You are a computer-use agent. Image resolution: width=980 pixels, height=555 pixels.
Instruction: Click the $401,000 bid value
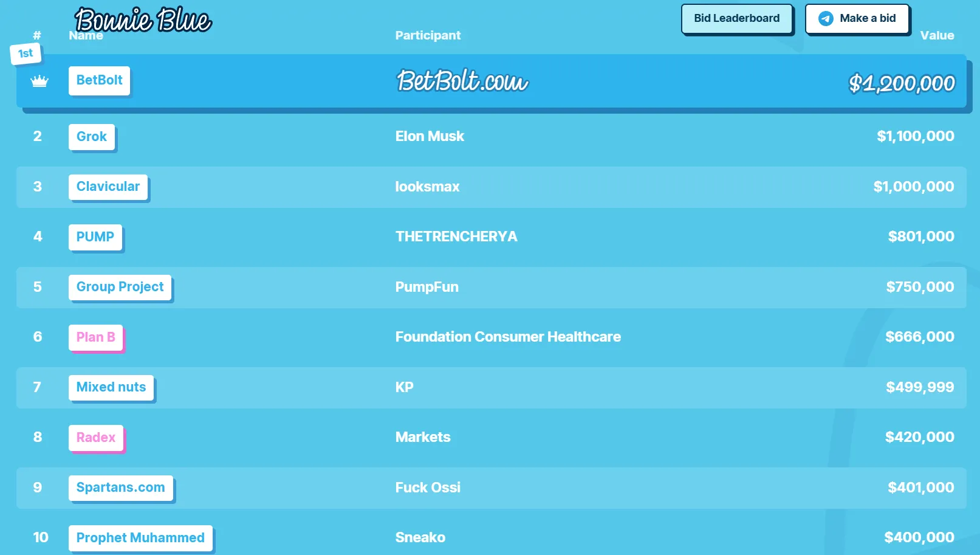[x=921, y=488]
